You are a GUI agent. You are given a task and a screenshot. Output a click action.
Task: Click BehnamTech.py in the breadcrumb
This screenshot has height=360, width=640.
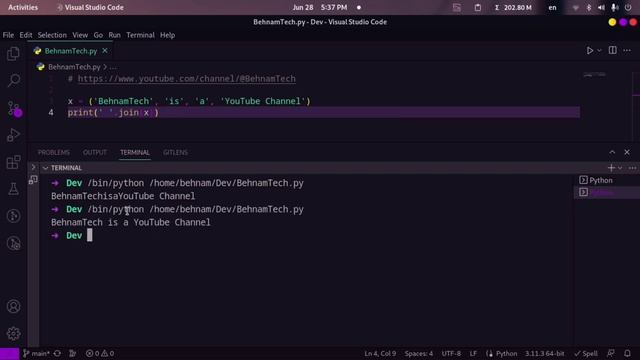click(x=74, y=67)
